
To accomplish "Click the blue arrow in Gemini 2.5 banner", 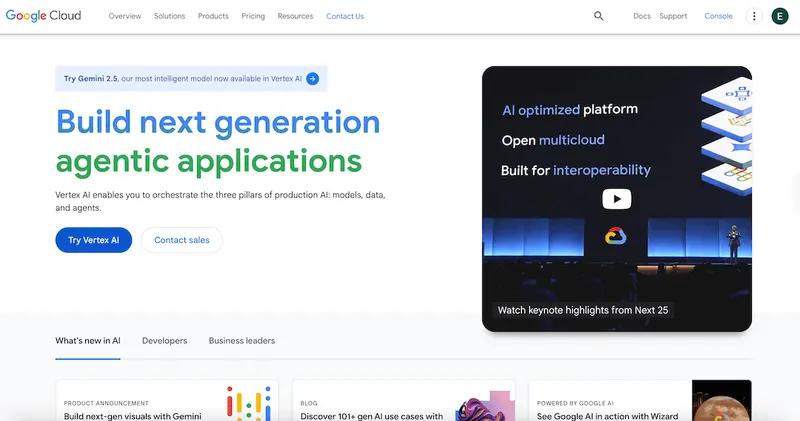I will tap(313, 78).
